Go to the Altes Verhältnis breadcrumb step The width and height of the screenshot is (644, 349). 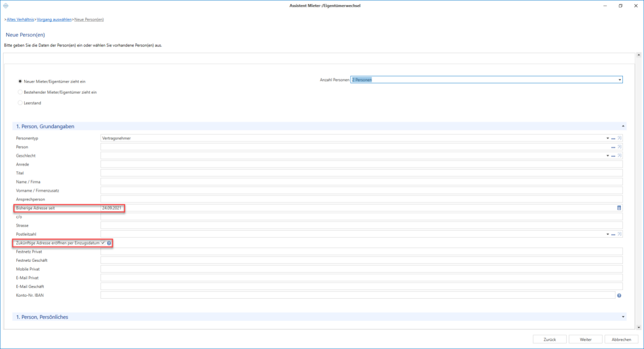[21, 20]
